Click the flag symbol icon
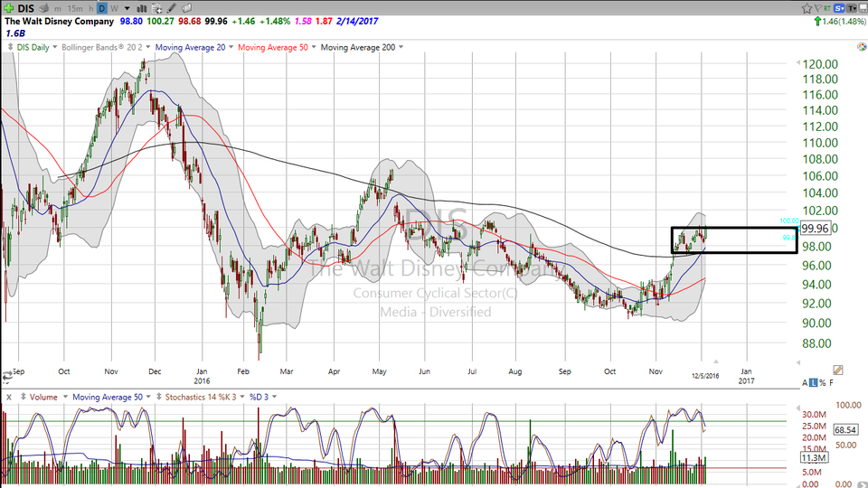Viewport: 868px width, 488px height. (x=819, y=8)
